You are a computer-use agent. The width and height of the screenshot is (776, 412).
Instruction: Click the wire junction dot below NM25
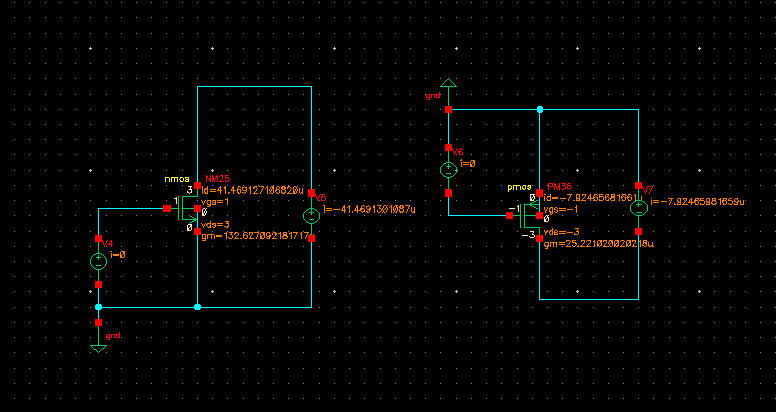198,307
